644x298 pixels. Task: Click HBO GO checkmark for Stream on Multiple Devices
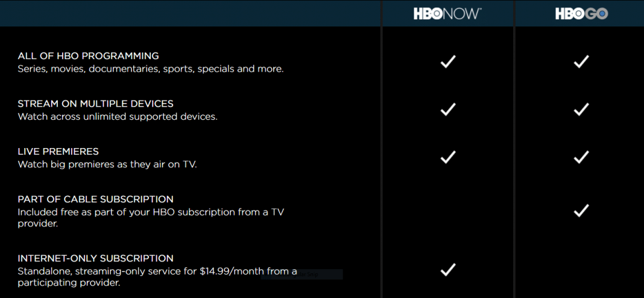tap(581, 110)
